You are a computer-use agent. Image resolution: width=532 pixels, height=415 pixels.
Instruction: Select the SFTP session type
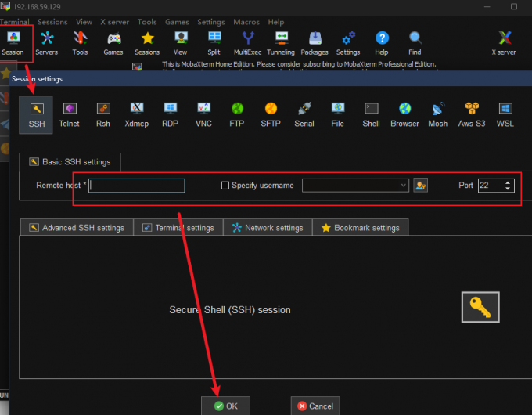(271, 115)
